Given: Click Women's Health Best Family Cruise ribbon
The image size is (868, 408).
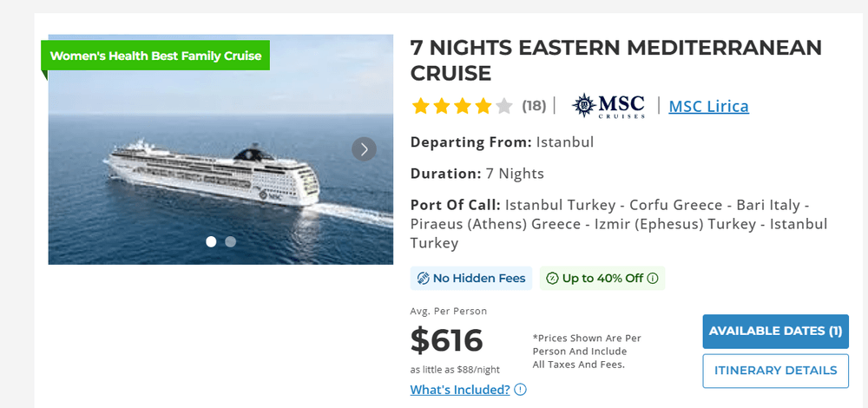Looking at the screenshot, I should pyautogui.click(x=155, y=56).
